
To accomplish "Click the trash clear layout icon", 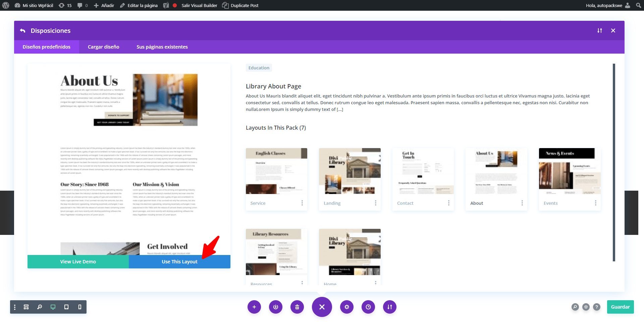I will point(297,307).
